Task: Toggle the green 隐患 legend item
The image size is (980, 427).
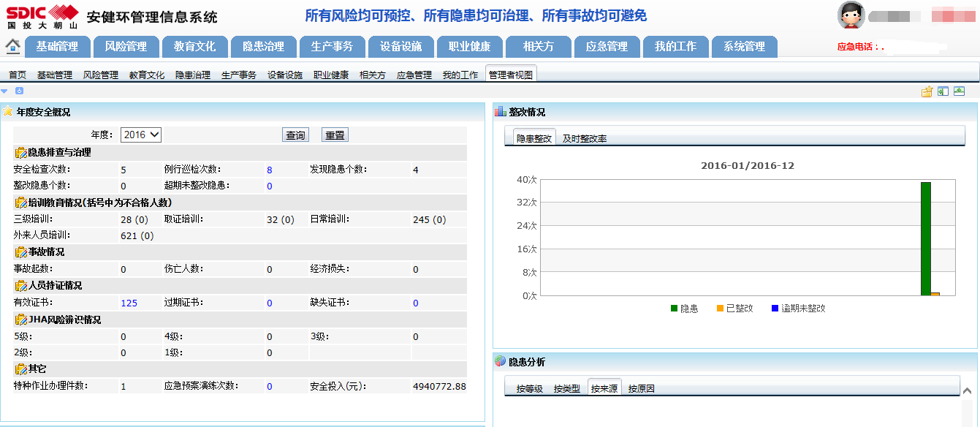Action: coord(684,309)
